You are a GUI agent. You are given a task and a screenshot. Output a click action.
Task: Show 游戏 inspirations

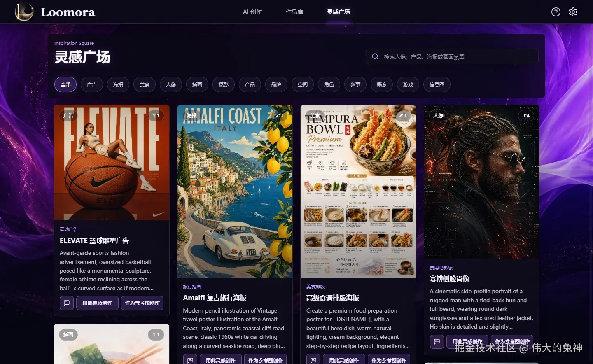408,84
